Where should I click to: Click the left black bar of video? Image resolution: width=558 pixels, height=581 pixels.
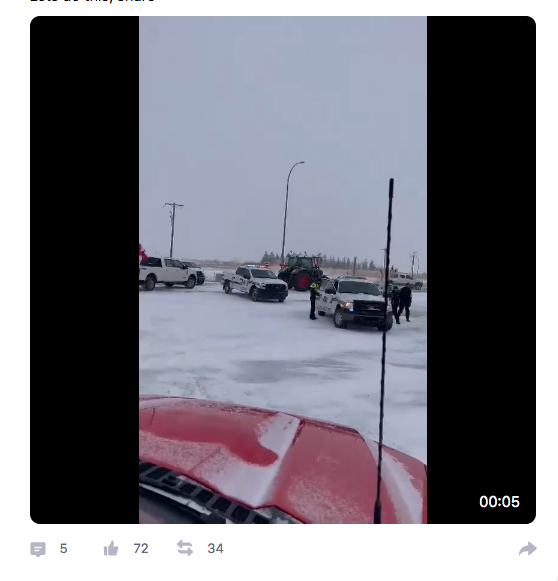[x=84, y=270]
